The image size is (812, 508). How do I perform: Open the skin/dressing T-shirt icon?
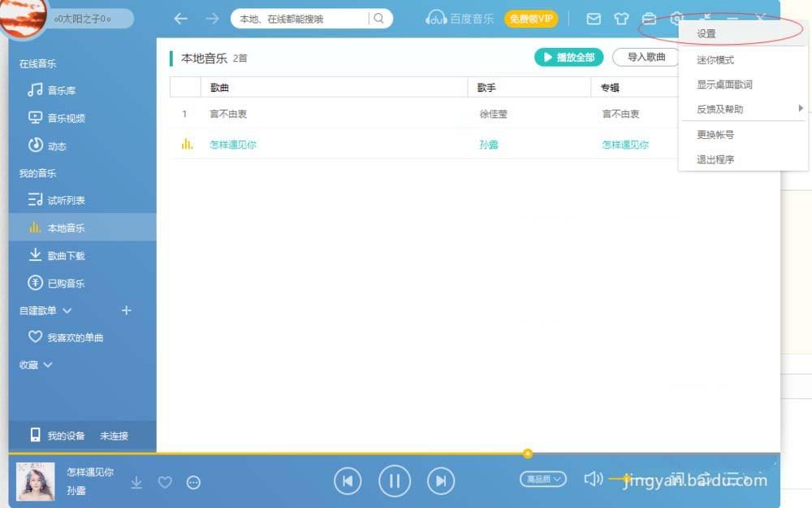click(621, 18)
